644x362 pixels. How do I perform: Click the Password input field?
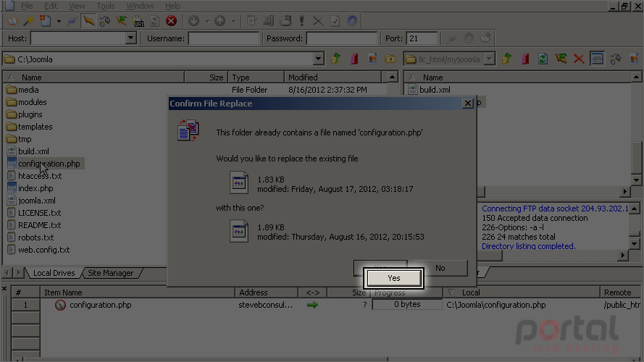coord(342,38)
